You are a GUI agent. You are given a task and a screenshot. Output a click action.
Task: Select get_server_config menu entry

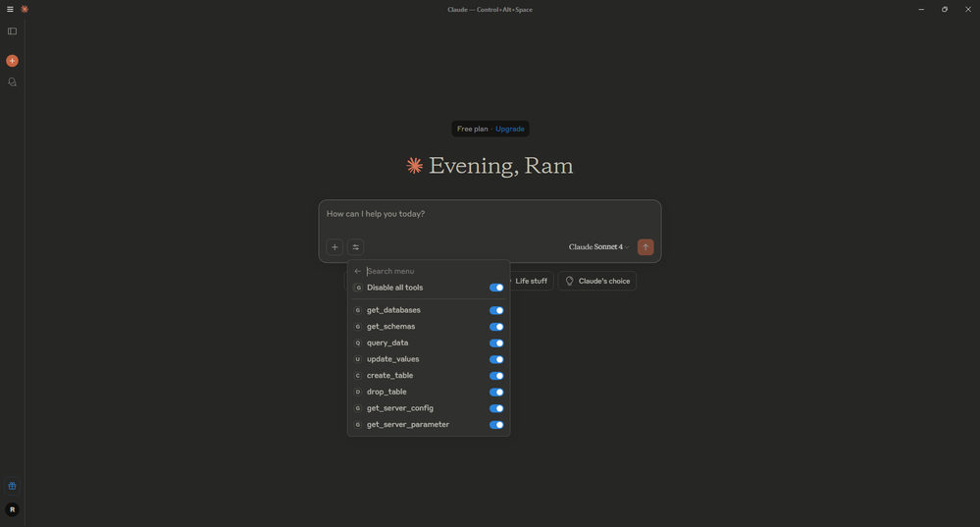tap(429, 408)
